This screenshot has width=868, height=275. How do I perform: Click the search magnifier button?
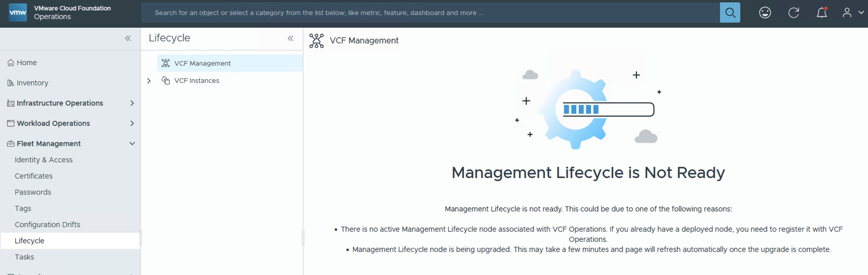click(729, 13)
